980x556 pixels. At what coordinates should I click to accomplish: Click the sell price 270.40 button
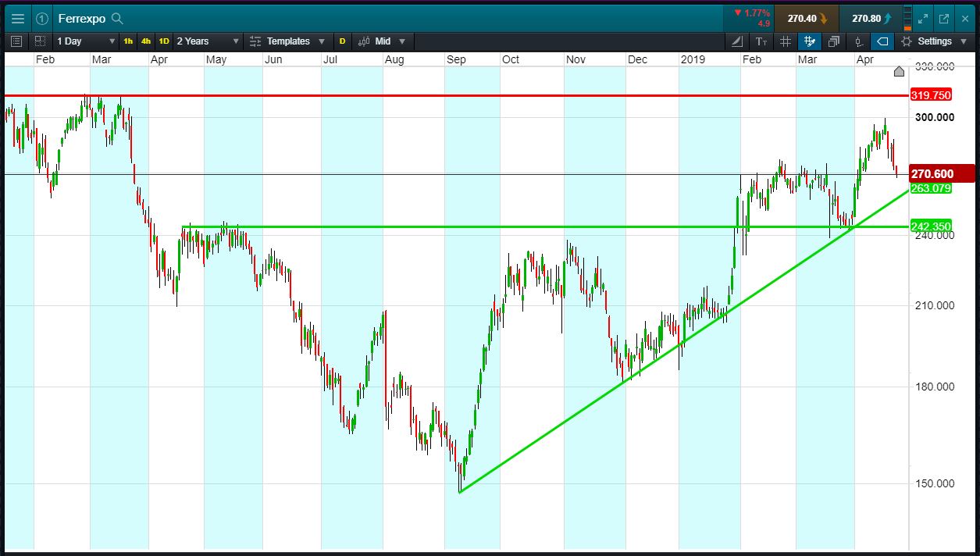807,18
